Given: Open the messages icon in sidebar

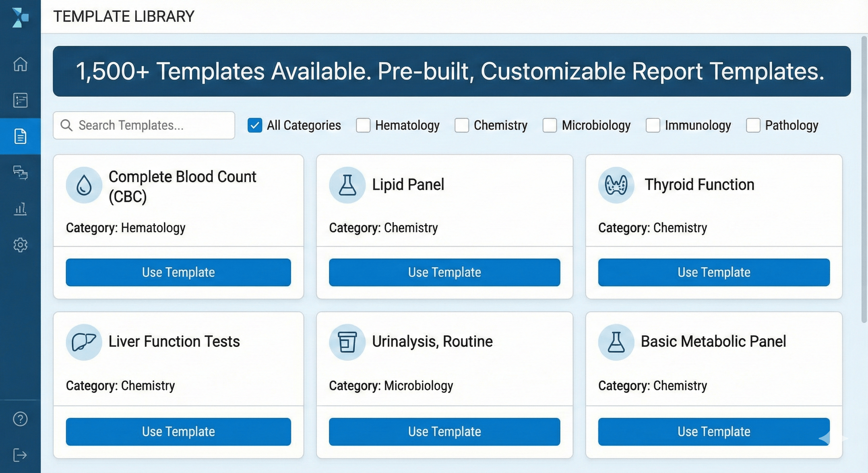Looking at the screenshot, I should 20,173.
